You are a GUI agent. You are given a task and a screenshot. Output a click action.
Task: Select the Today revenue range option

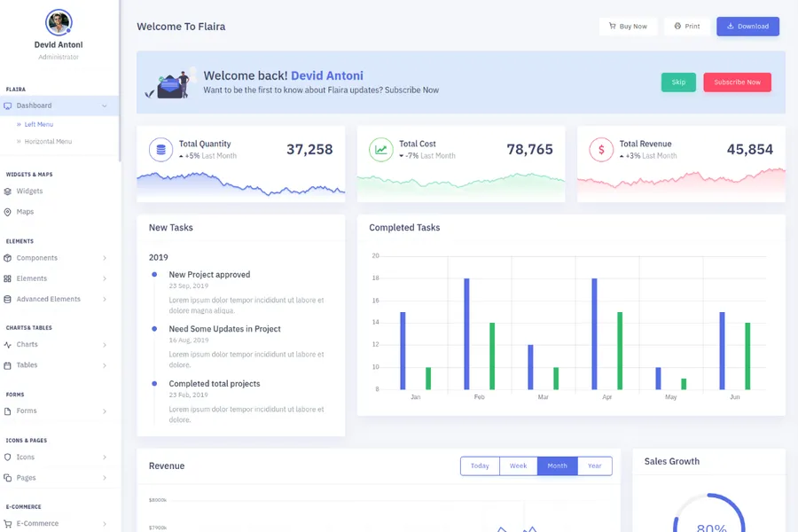(x=480, y=465)
